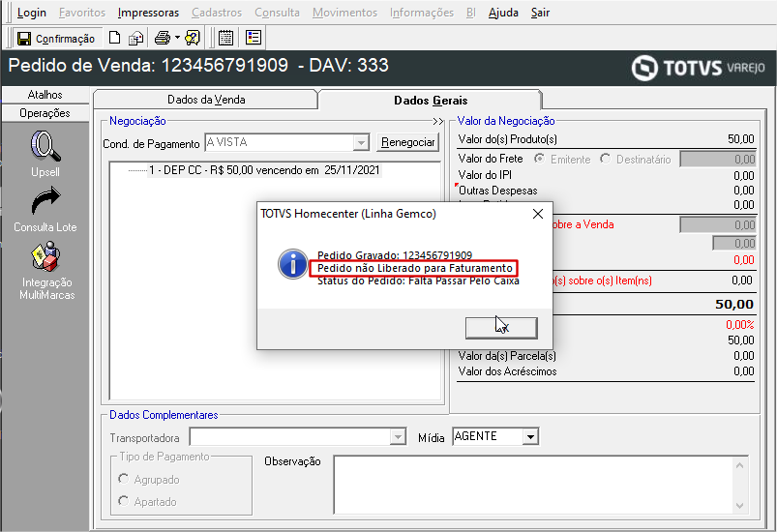Image resolution: width=777 pixels, height=532 pixels.
Task: Open the printer dropdown arrow
Action: click(x=177, y=38)
